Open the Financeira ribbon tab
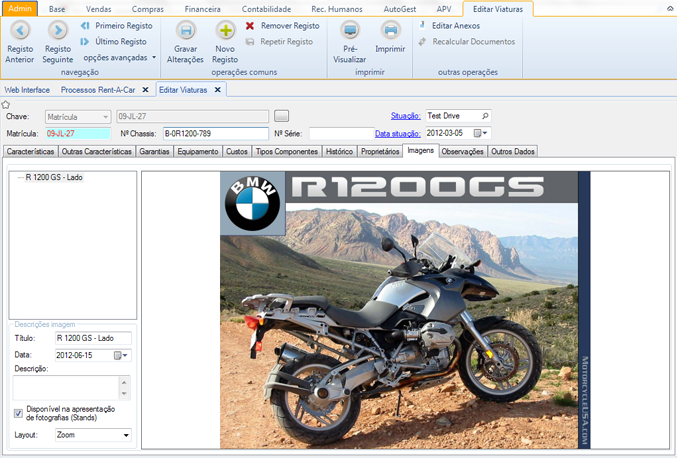Screen dimensions: 677x458 coord(202,9)
